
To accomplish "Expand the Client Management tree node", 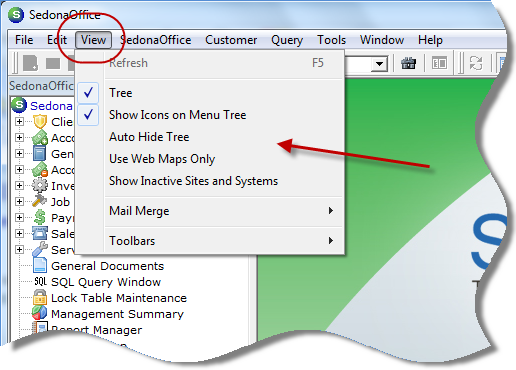I will 19,122.
